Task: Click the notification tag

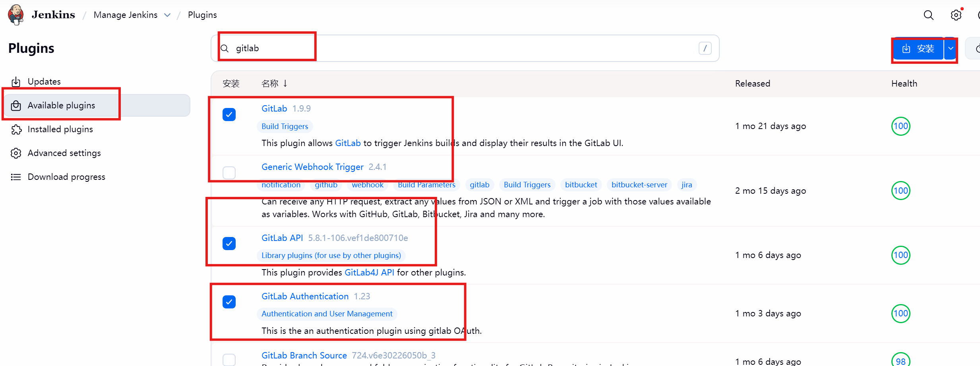Action: tap(281, 185)
